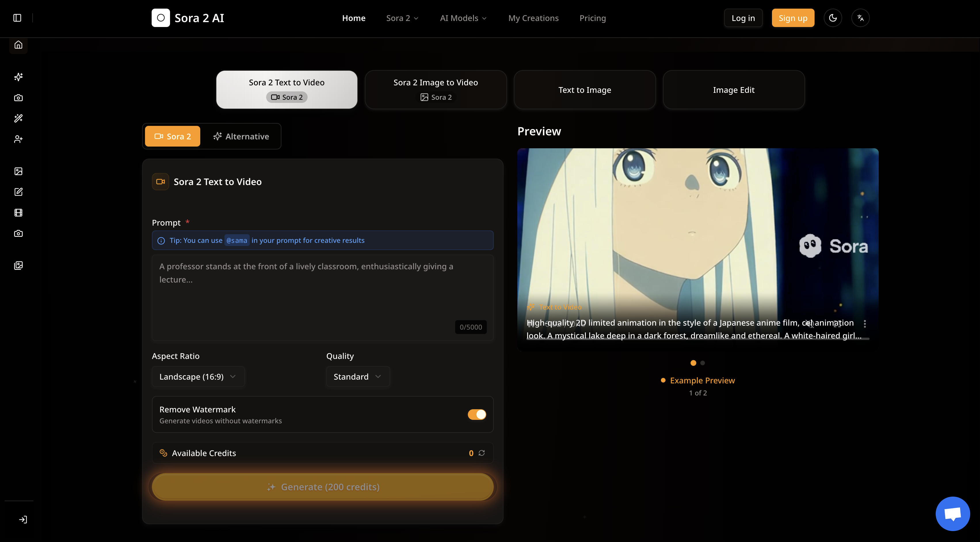This screenshot has height=542, width=980.
Task: Toggle dark mode with moon icon
Action: click(833, 18)
